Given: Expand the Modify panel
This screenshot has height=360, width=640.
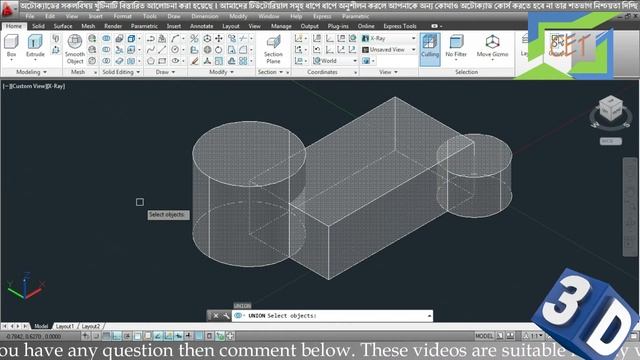Looking at the screenshot, I should click(x=222, y=72).
